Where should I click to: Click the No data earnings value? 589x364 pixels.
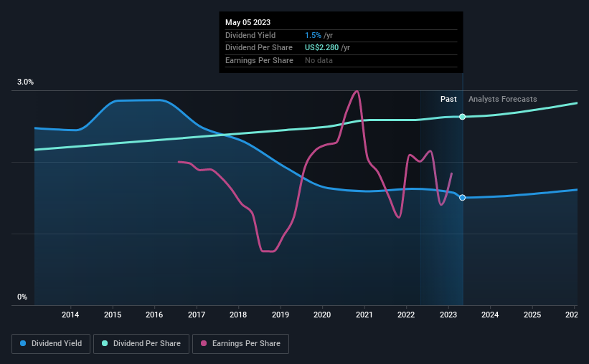(x=319, y=60)
